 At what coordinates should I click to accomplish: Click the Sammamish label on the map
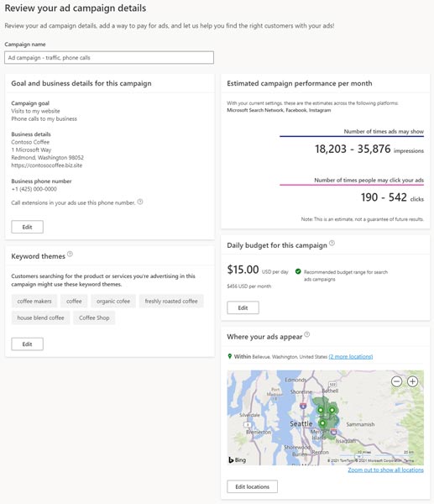[x=360, y=424]
